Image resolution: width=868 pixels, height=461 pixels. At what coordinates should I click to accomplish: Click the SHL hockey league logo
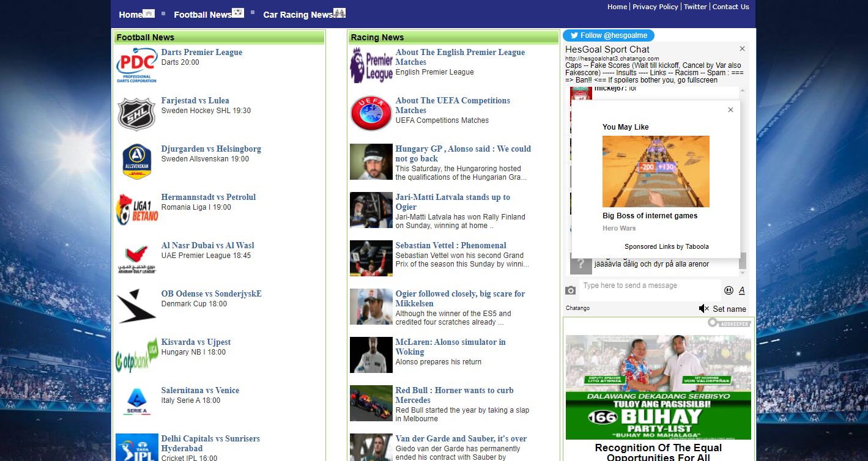[136, 114]
